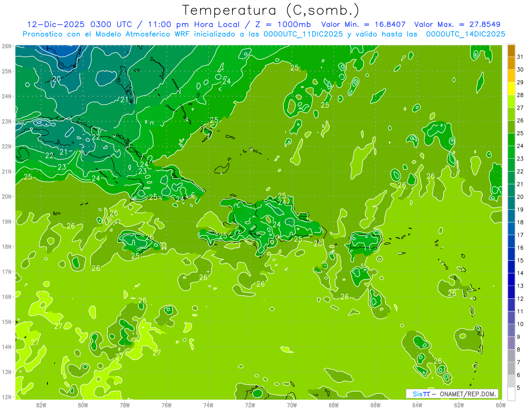Click the colorbar scale number 9
The image size is (532, 411).
pyautogui.click(x=519, y=337)
